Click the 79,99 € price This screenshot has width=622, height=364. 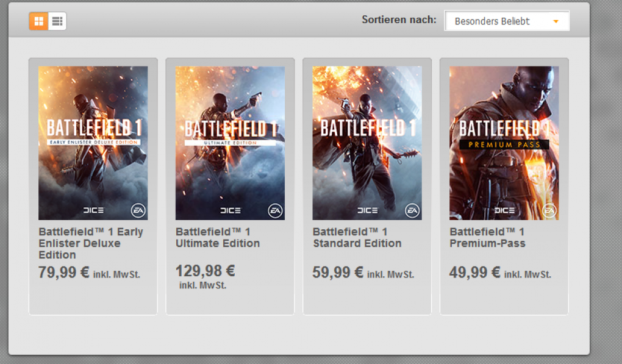[63, 273]
